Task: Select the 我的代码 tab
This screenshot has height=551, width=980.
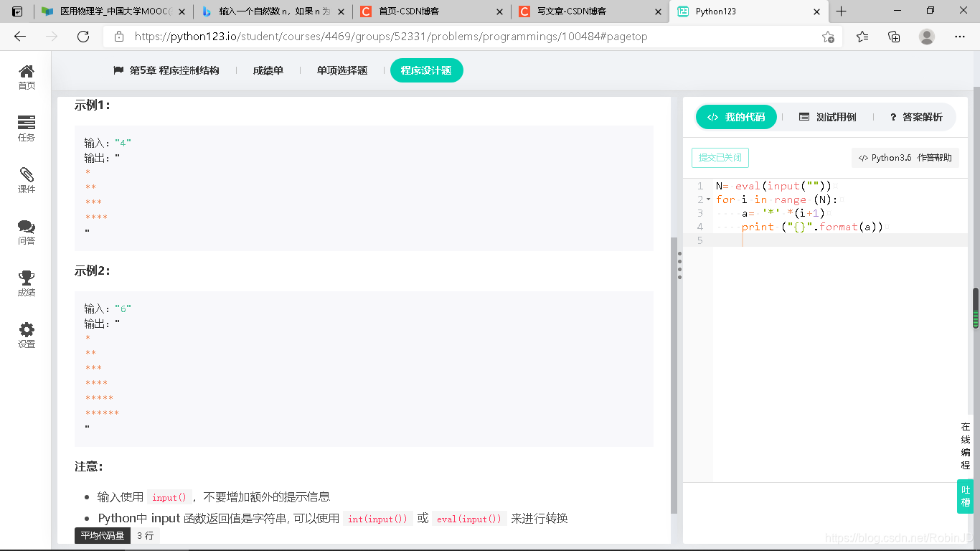Action: pos(736,117)
